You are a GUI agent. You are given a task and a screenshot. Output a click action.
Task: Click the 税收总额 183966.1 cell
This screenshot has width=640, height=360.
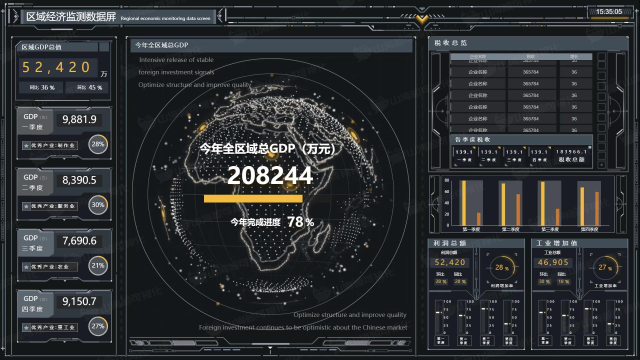[x=571, y=155]
